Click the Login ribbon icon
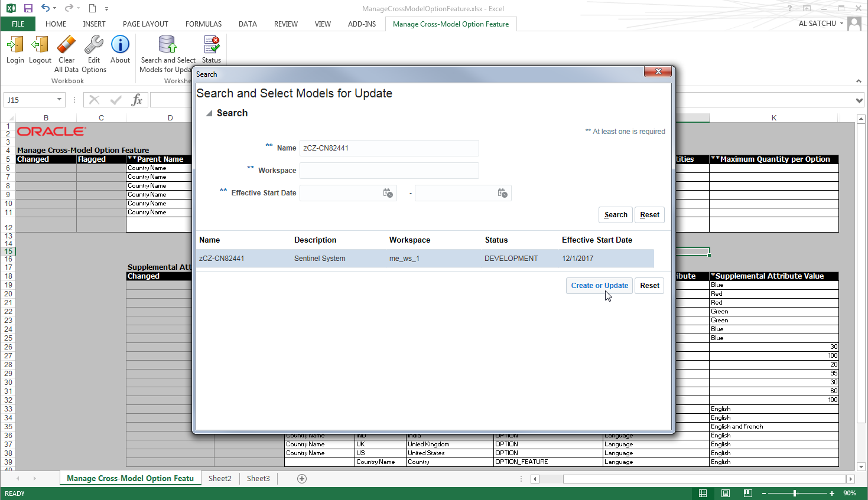Screen dimensions: 868x500 15,45
